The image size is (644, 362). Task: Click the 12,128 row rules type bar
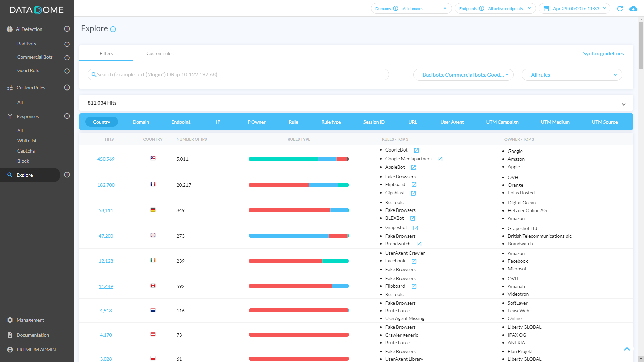click(x=299, y=261)
